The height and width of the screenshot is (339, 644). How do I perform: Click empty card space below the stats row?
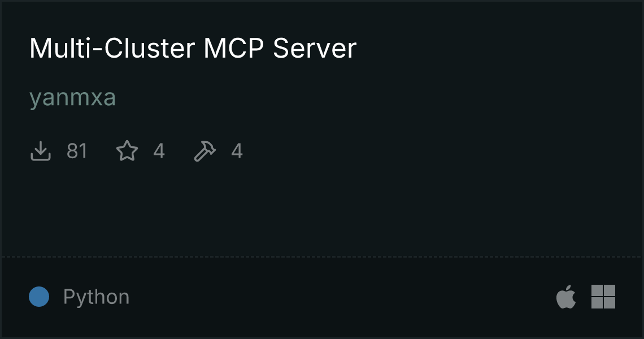point(322,210)
